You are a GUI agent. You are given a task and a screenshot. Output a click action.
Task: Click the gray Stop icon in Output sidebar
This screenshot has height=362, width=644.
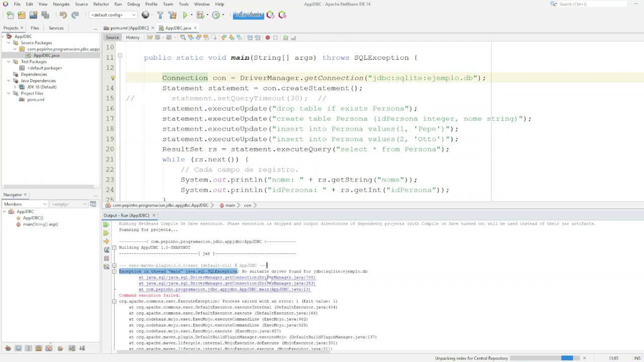click(106, 258)
